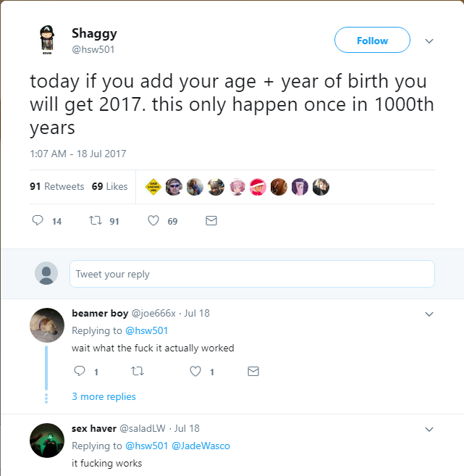This screenshot has height=476, width=464.
Task: Click the yellow diamond sign liker avatar
Action: click(x=153, y=187)
